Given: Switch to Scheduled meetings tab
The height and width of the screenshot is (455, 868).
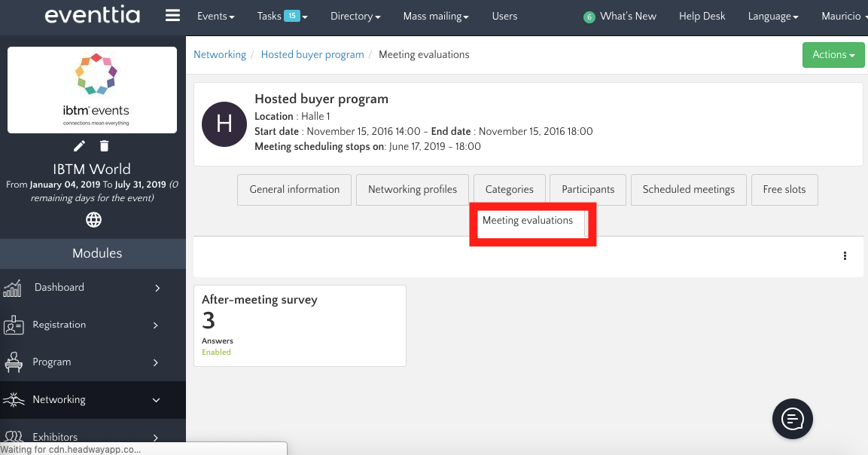Looking at the screenshot, I should pos(688,190).
